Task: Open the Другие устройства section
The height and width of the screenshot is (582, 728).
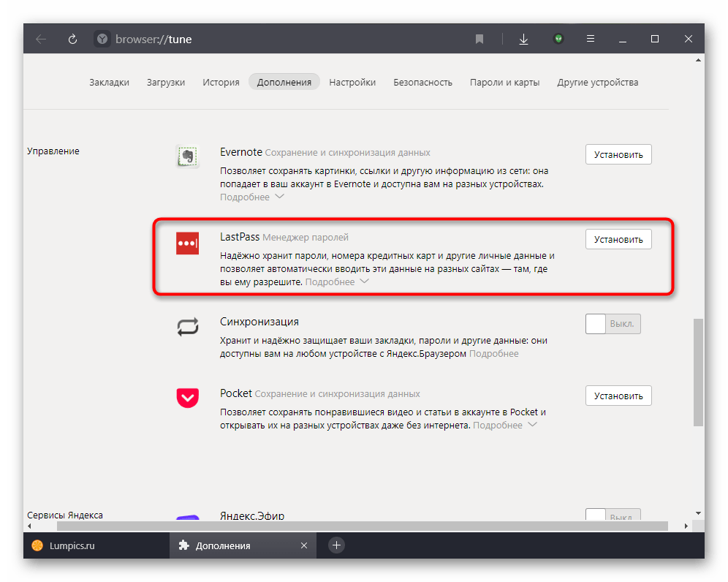Action: click(x=598, y=82)
